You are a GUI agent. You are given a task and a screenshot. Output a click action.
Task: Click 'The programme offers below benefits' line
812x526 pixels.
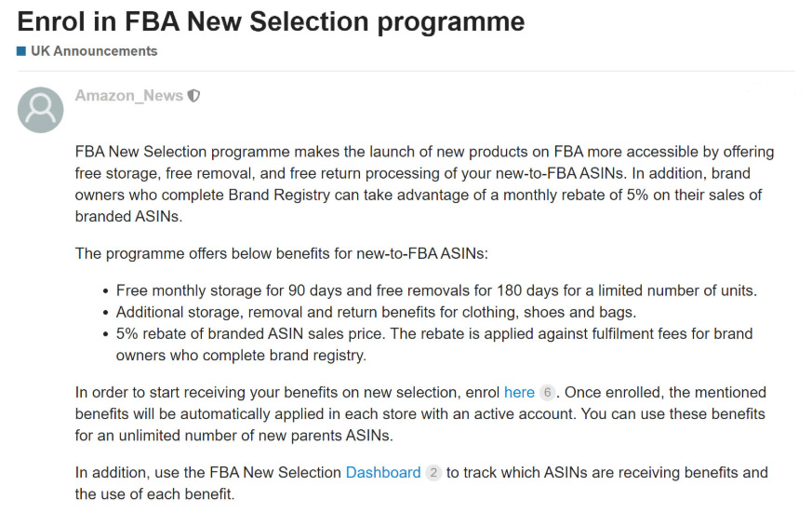pos(281,253)
